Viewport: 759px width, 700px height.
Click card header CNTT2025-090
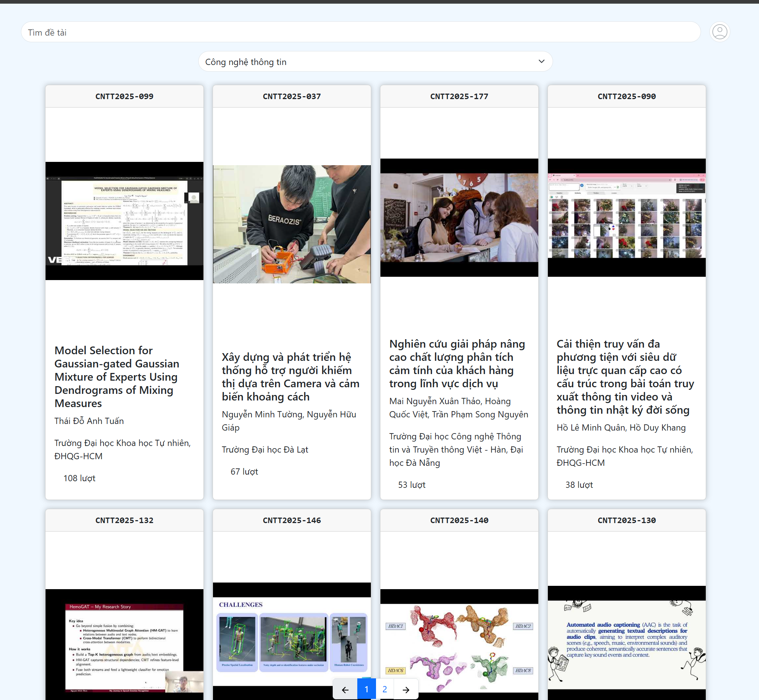pyautogui.click(x=626, y=96)
